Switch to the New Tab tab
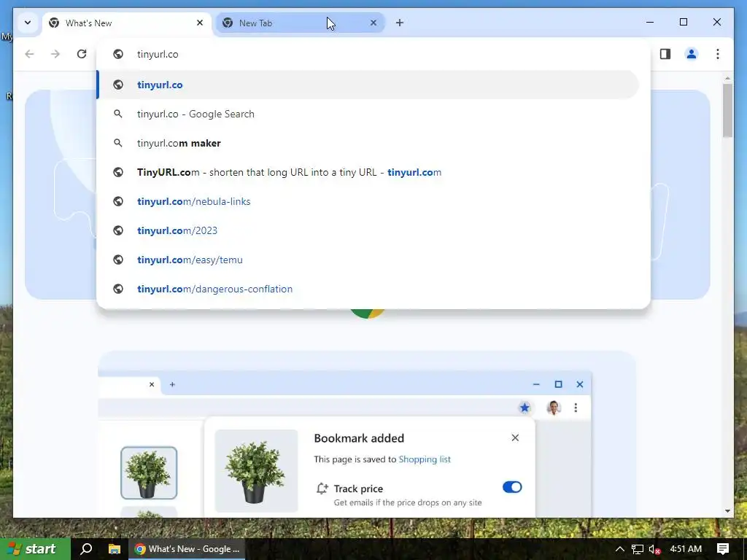747x560 pixels. click(x=300, y=23)
